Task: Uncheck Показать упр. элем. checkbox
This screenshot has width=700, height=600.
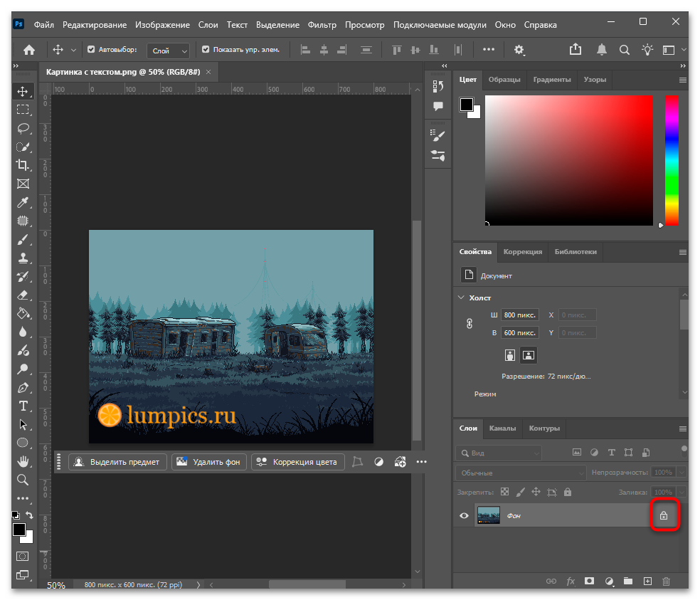Action: pyautogui.click(x=206, y=50)
